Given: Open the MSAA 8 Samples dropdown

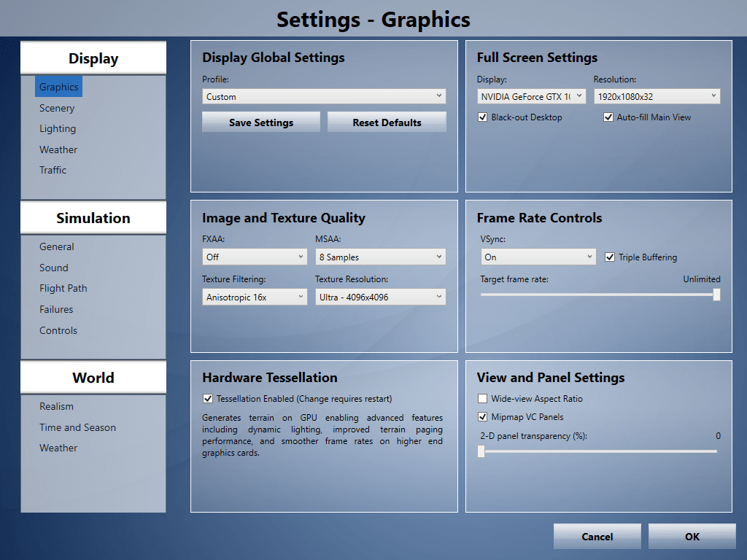Looking at the screenshot, I should pyautogui.click(x=380, y=257).
